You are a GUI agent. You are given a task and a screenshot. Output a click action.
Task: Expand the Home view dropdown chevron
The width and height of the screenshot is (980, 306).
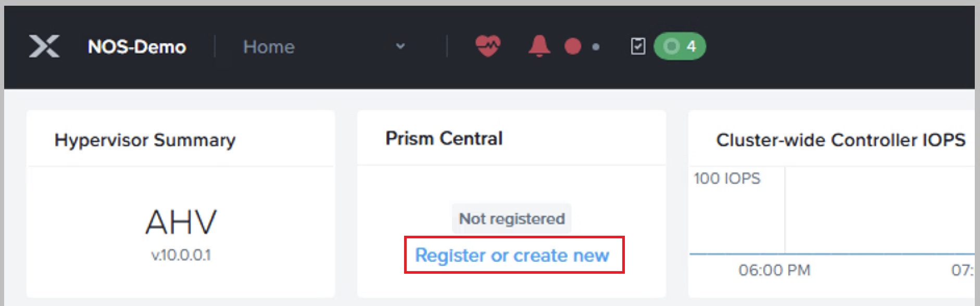point(400,46)
